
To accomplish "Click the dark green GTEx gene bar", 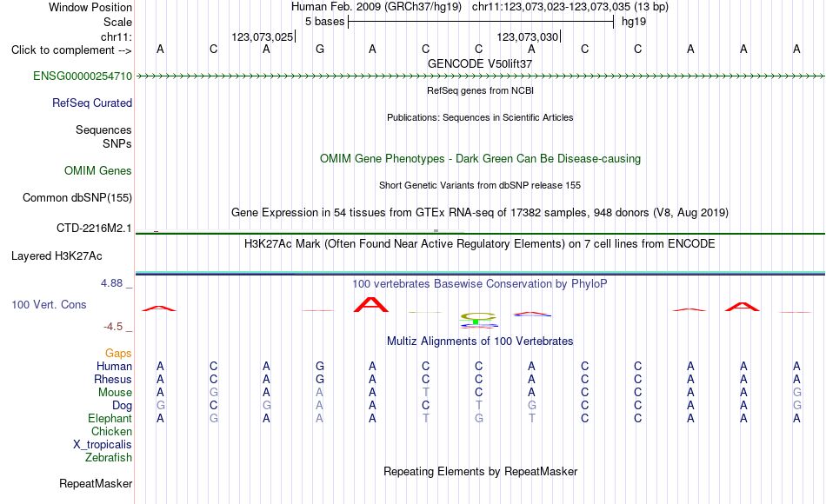I will tap(480, 233).
